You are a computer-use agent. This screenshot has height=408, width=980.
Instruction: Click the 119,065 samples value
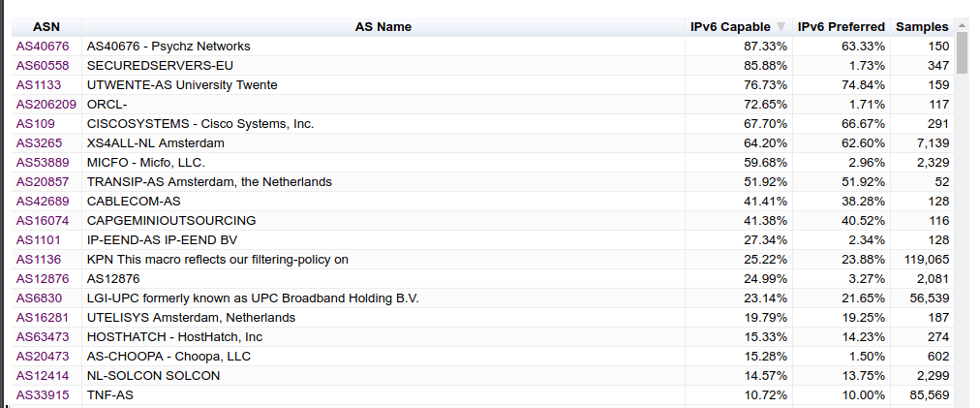tap(927, 260)
